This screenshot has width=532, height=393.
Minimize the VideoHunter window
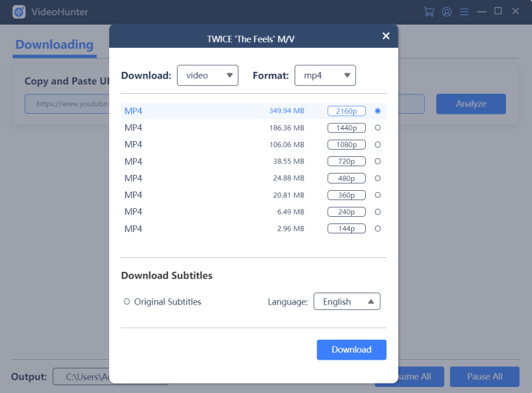click(x=481, y=12)
